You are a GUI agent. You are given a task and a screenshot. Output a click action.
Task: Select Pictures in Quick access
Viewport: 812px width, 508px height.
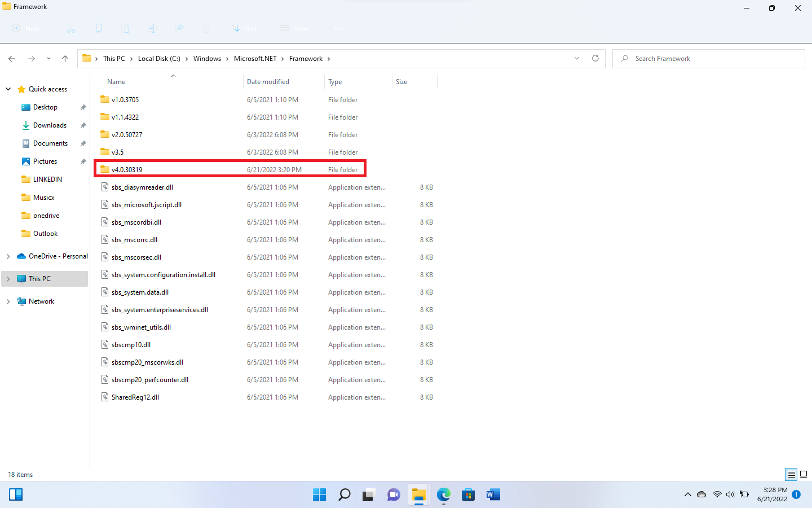tap(45, 161)
